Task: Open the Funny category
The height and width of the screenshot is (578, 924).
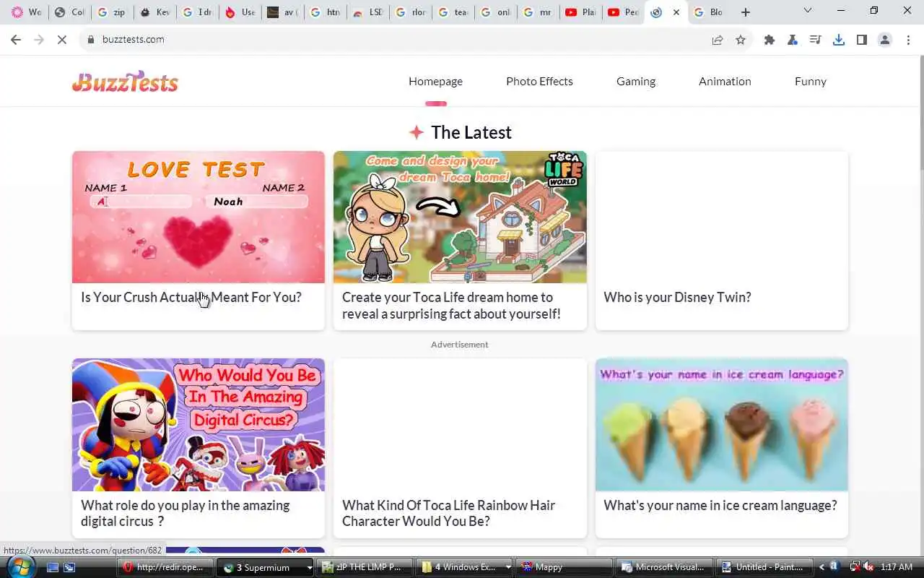Action: click(x=811, y=82)
